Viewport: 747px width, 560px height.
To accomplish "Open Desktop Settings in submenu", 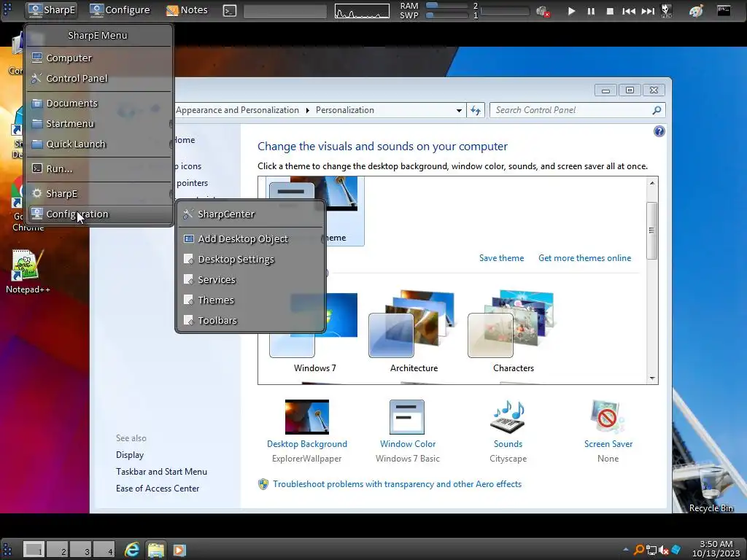I will click(251, 260).
